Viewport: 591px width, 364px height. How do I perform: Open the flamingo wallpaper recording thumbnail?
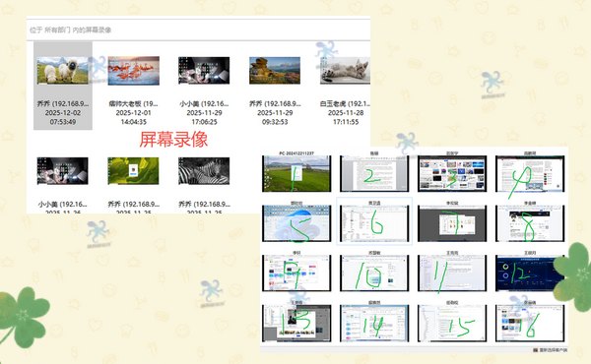point(133,71)
